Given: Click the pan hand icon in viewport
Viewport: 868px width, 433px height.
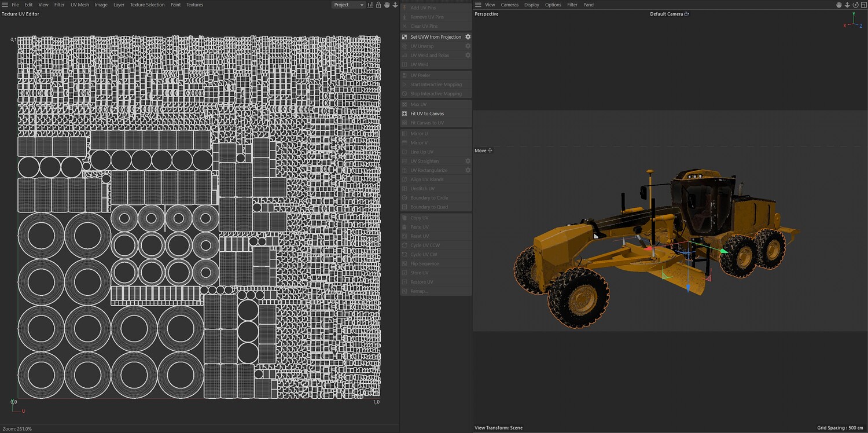Looking at the screenshot, I should 838,5.
